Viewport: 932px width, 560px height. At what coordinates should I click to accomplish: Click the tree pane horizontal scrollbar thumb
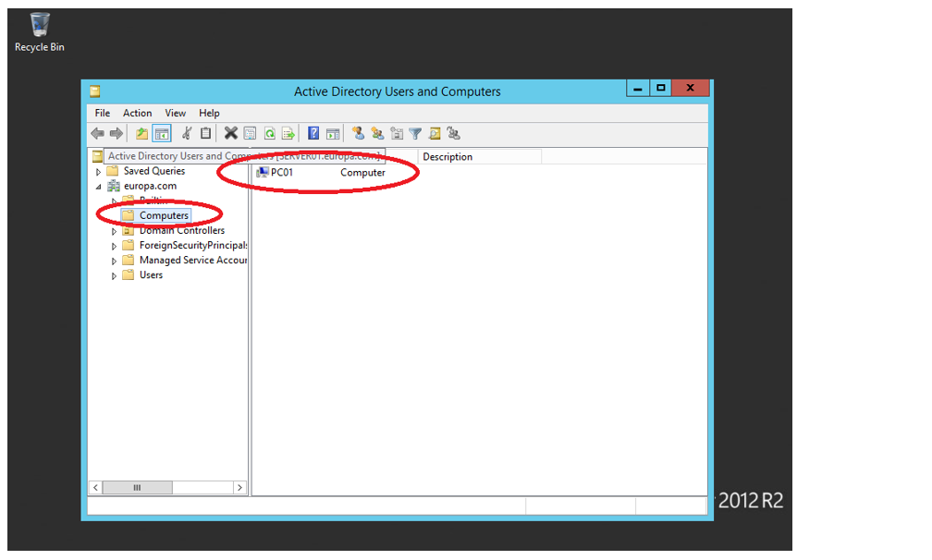137,488
